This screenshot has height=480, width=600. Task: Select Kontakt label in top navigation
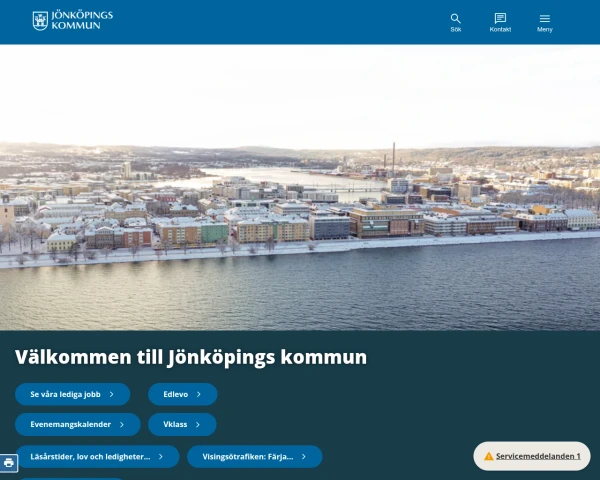[x=500, y=30]
